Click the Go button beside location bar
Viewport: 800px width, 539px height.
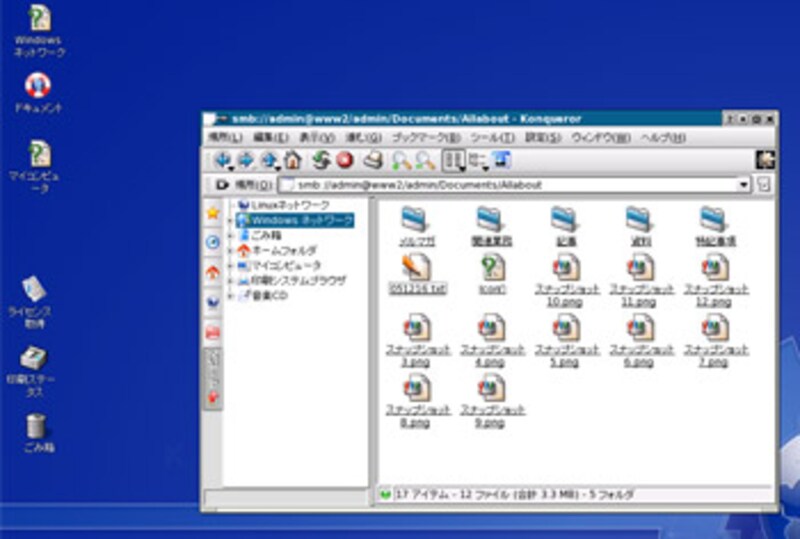764,184
